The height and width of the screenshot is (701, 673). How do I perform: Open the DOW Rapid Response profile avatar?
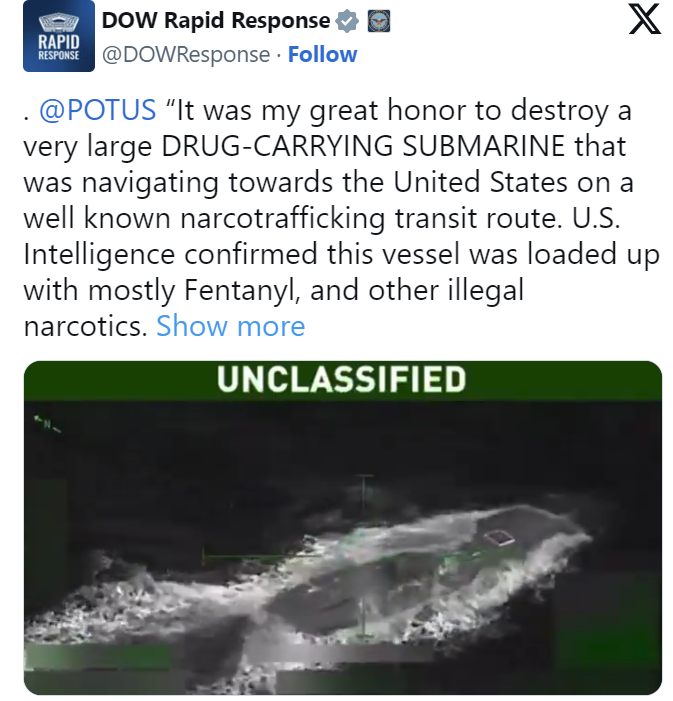click(59, 36)
